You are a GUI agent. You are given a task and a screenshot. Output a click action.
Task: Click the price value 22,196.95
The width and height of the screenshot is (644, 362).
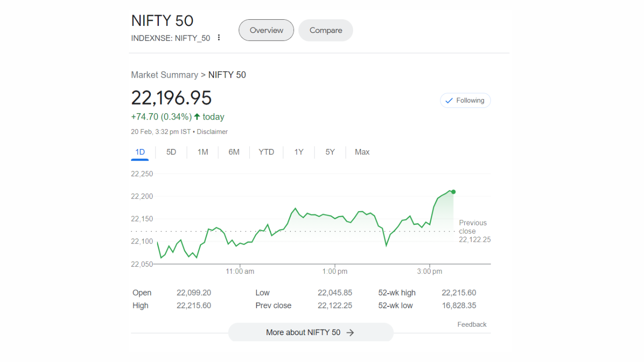[172, 98]
